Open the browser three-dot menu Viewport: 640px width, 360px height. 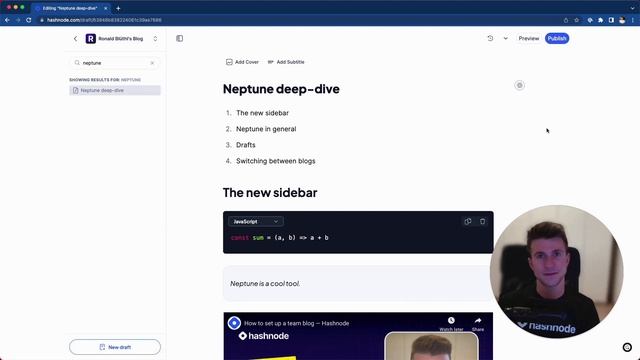pos(633,20)
